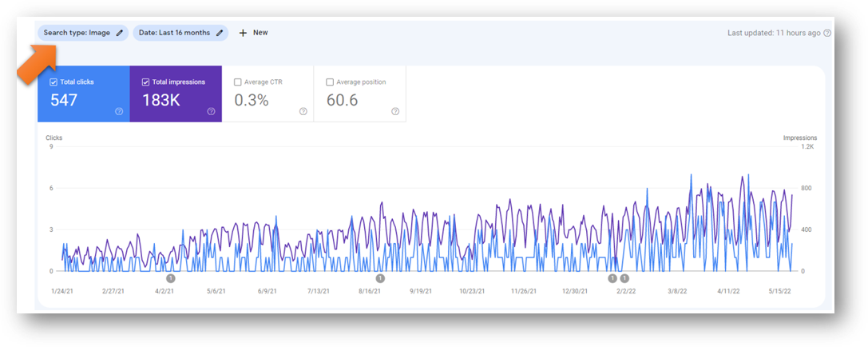Open the Search type: Image filter chip
Image resolution: width=868 pixels, height=347 pixels.
[83, 33]
